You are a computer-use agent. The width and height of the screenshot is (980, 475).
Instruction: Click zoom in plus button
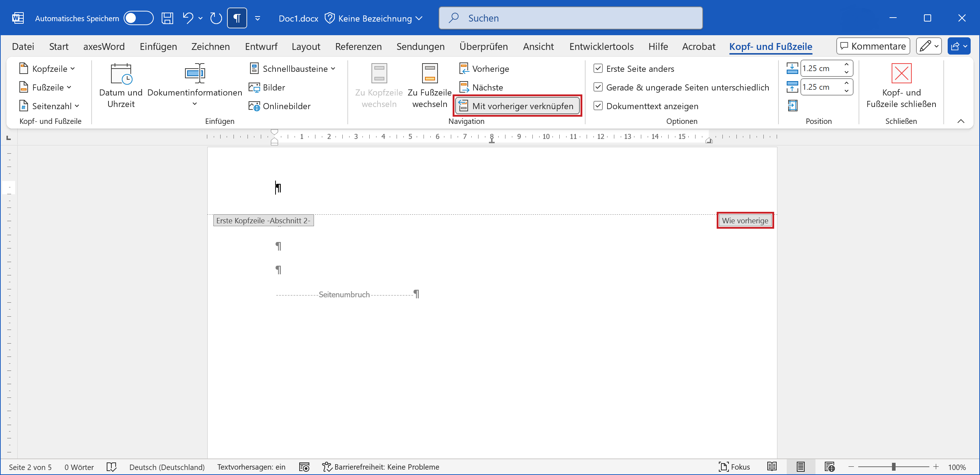coord(936,467)
